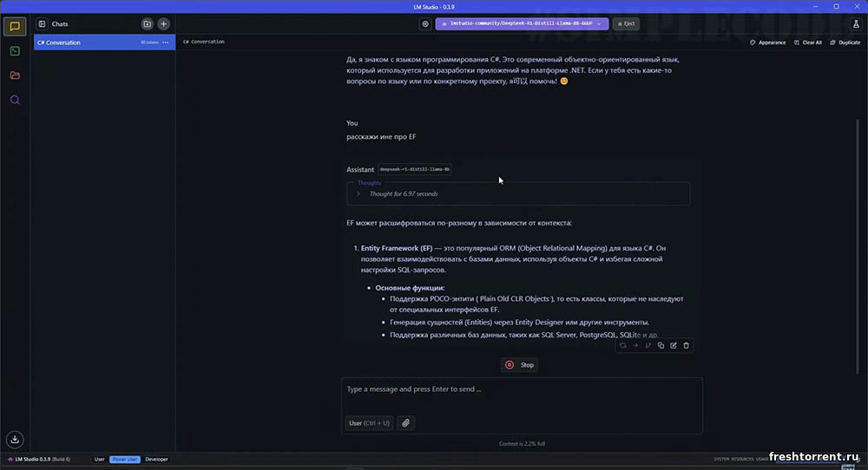The height and width of the screenshot is (470, 868).
Task: Open C# Conversation options menu
Action: click(165, 42)
